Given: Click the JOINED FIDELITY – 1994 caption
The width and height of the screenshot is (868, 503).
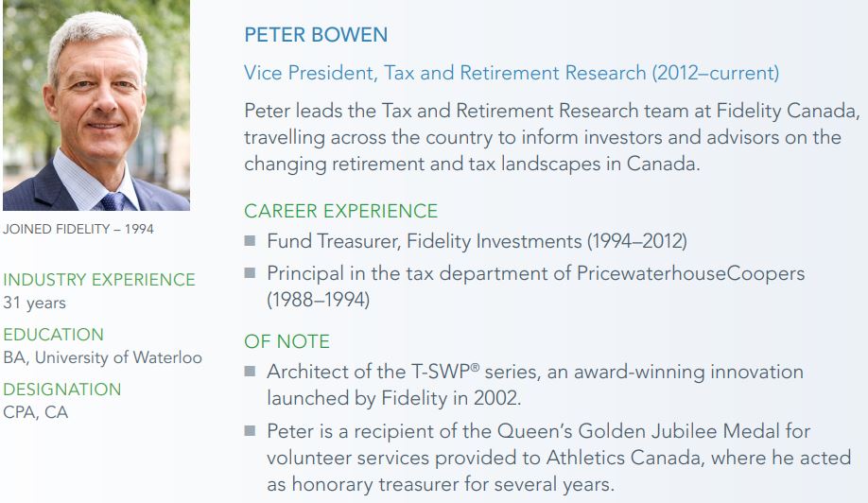Looking at the screenshot, I should tap(78, 229).
